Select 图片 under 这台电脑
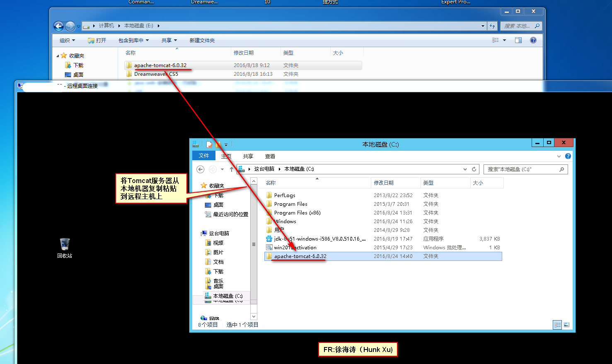 [x=215, y=253]
